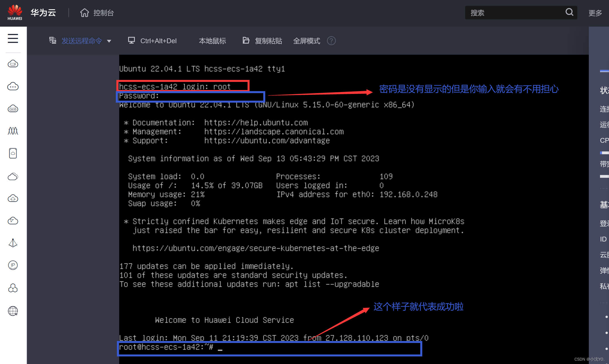
Task: Click the CP usage label in right panel
Action: pos(604,140)
